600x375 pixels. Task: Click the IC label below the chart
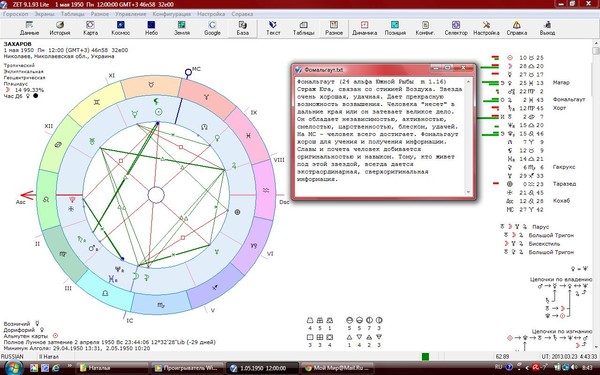130,320
